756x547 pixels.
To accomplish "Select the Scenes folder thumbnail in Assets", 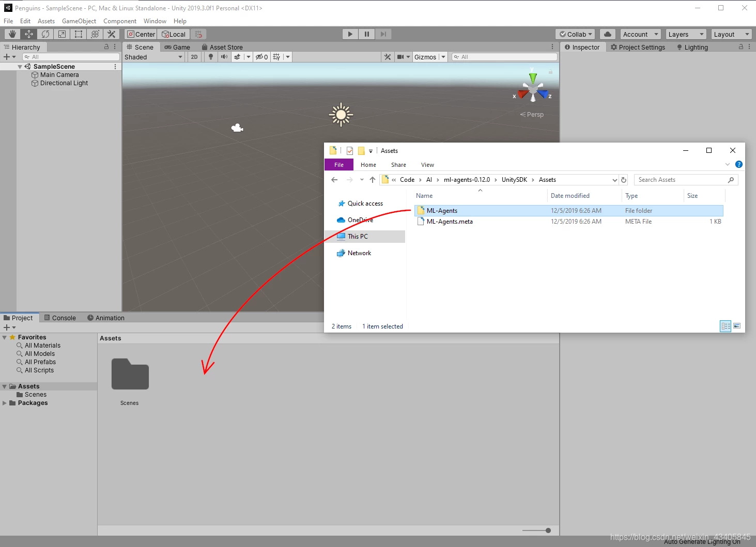I will tap(130, 374).
